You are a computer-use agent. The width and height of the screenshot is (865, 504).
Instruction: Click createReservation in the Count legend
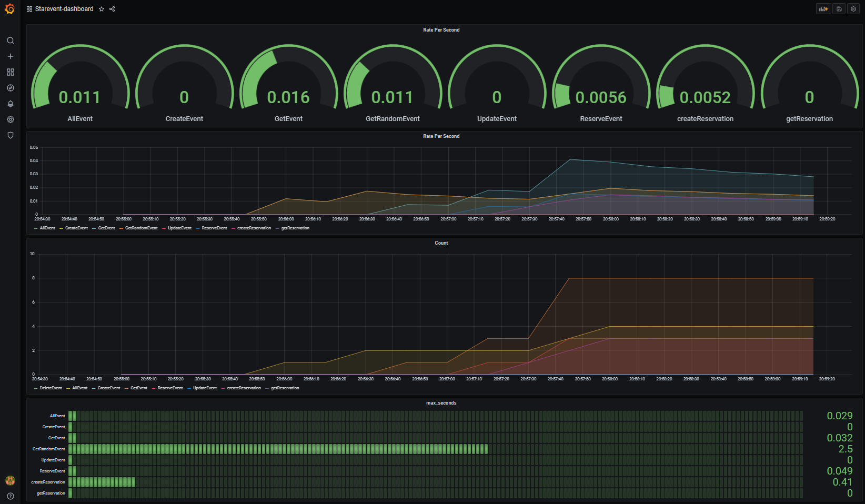click(x=244, y=388)
